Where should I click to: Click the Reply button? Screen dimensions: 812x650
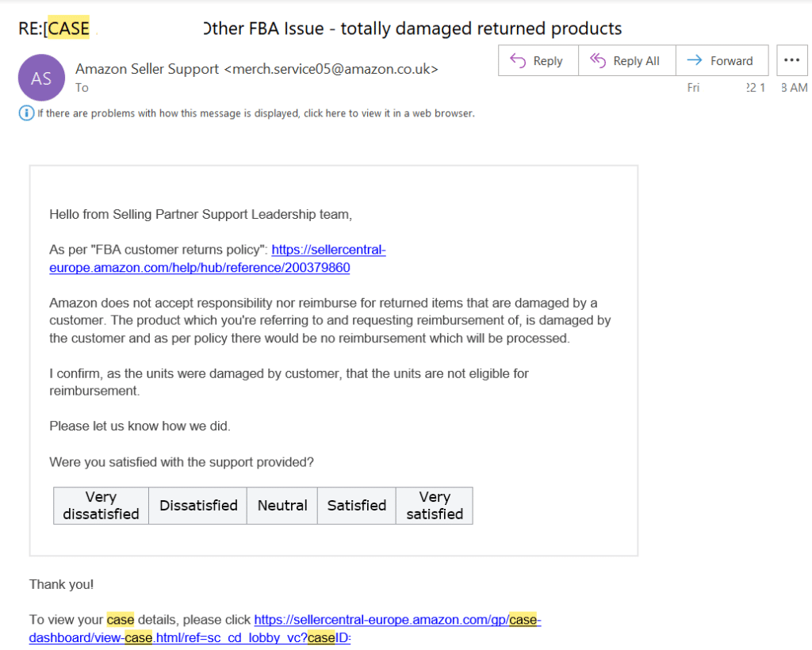click(x=538, y=60)
